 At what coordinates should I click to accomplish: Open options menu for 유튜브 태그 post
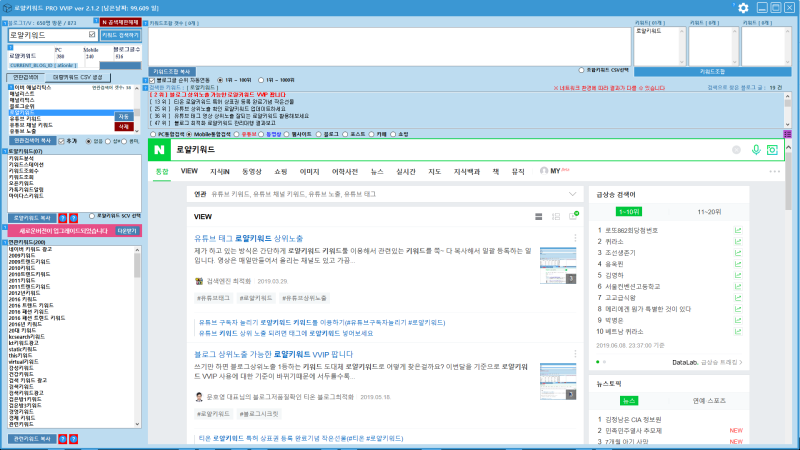pos(575,238)
